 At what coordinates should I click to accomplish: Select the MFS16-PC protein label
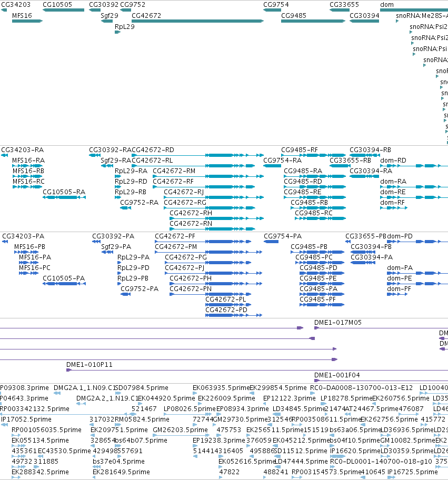click(x=35, y=268)
